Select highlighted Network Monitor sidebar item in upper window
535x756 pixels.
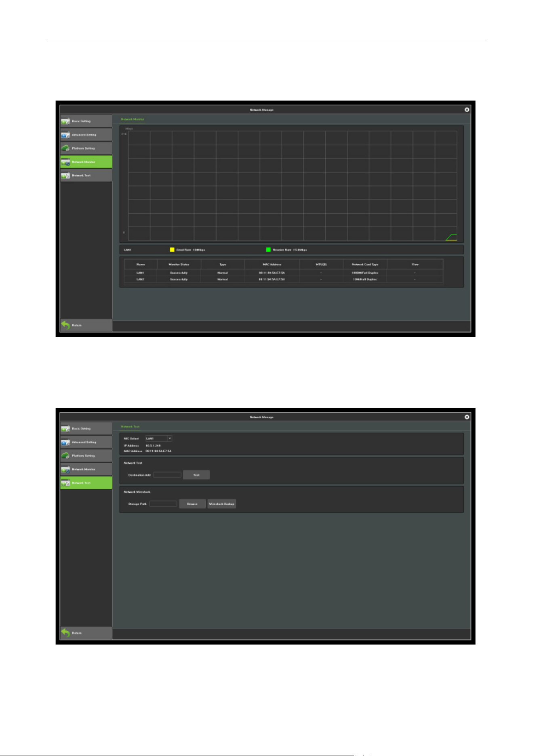(x=86, y=162)
